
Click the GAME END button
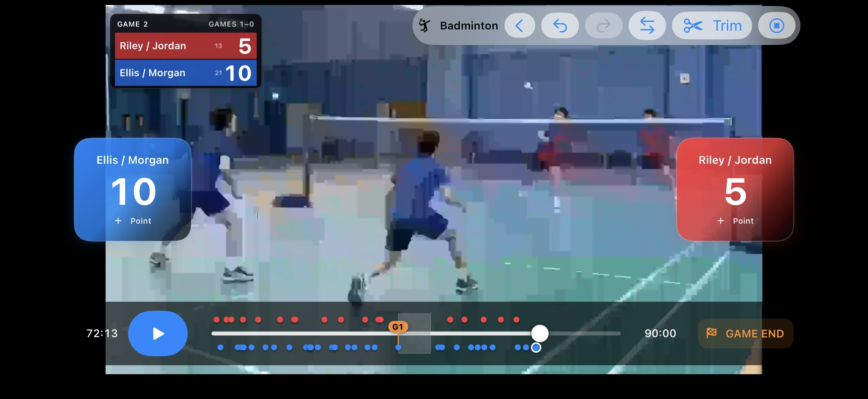[x=746, y=333]
